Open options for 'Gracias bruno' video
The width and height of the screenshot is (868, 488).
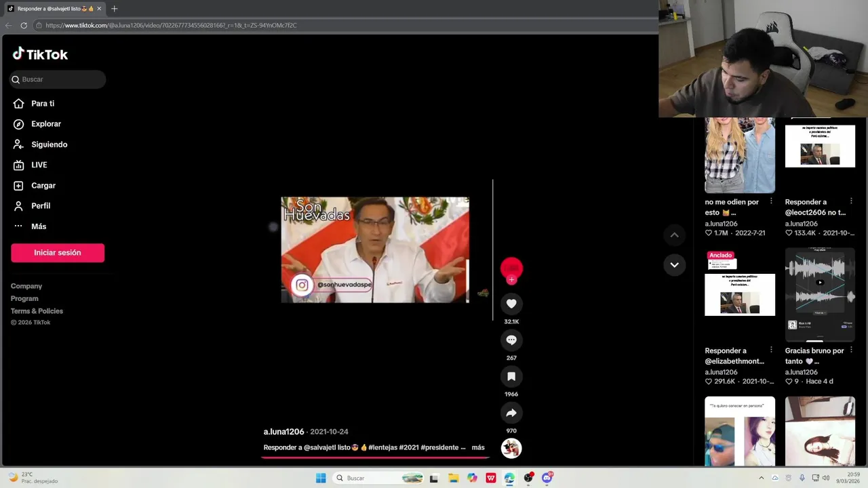(x=851, y=350)
